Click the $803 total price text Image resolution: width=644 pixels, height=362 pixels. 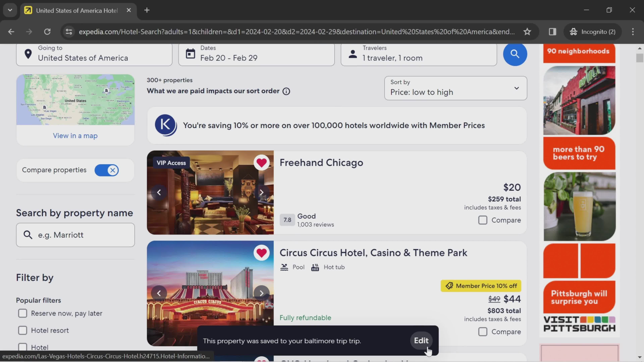504,311
